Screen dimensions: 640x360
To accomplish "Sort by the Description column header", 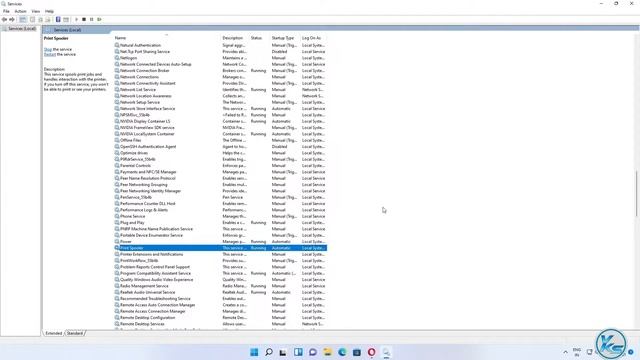I will [234, 38].
